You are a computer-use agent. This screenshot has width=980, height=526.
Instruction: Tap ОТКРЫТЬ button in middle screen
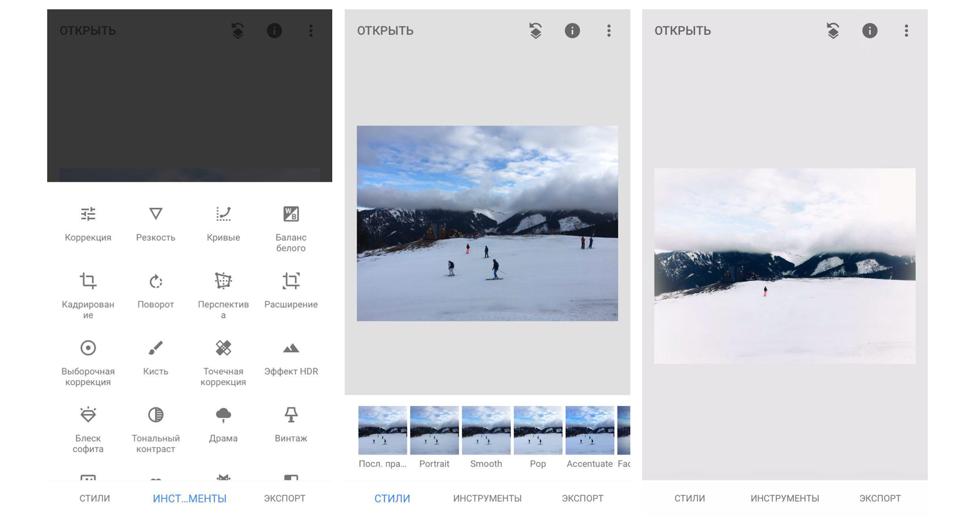(385, 30)
